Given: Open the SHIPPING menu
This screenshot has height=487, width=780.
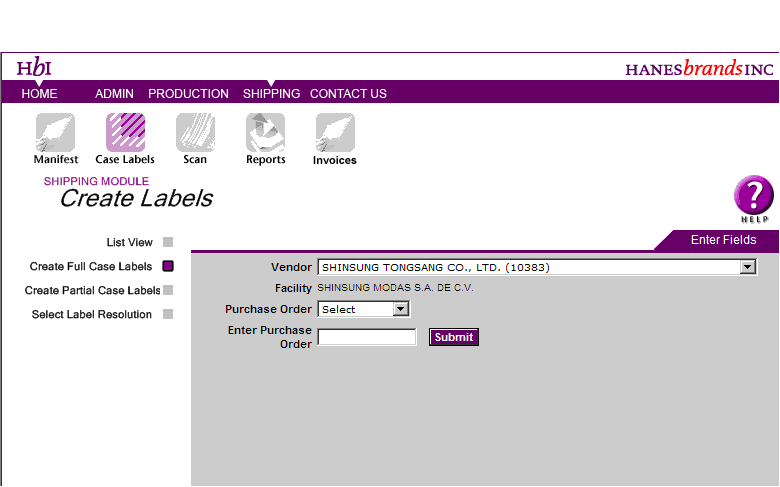Looking at the screenshot, I should 271,94.
